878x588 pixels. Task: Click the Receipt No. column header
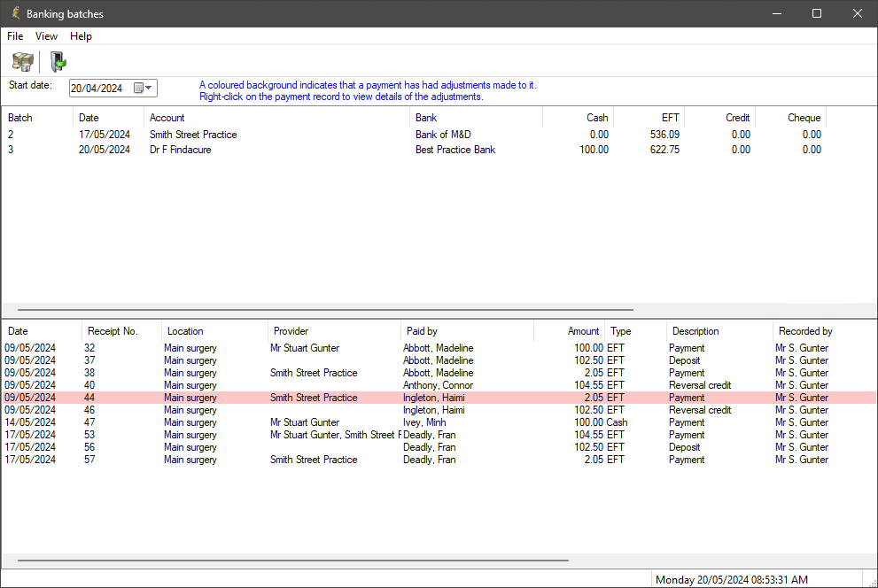pyautogui.click(x=121, y=331)
